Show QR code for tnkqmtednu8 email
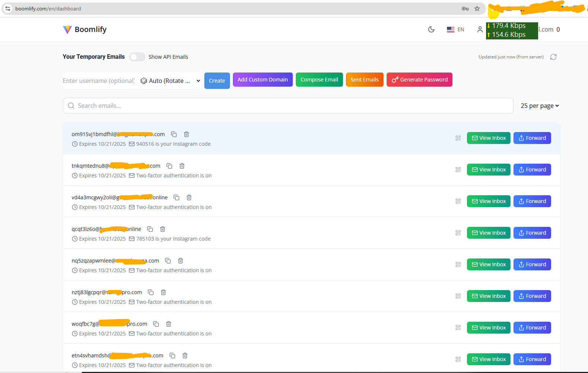 [458, 170]
